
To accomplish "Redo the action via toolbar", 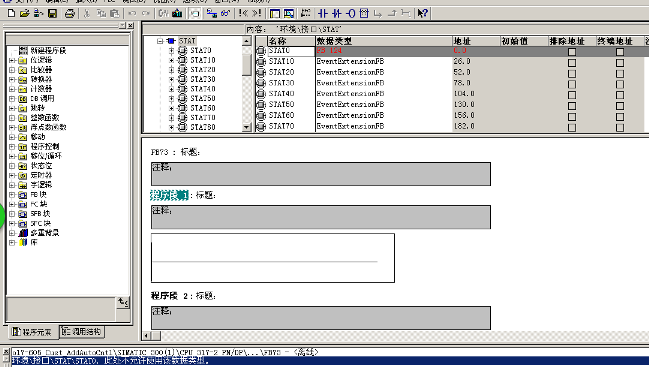I will point(146,14).
